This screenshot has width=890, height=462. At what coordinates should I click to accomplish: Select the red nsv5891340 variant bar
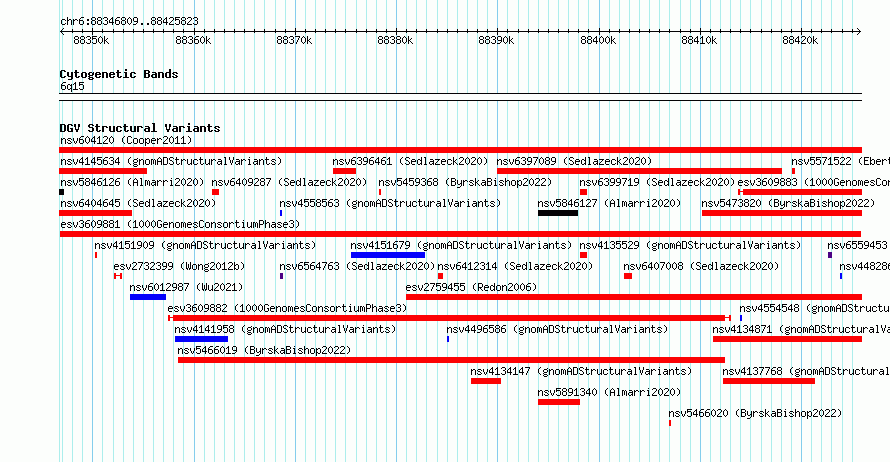[559, 402]
